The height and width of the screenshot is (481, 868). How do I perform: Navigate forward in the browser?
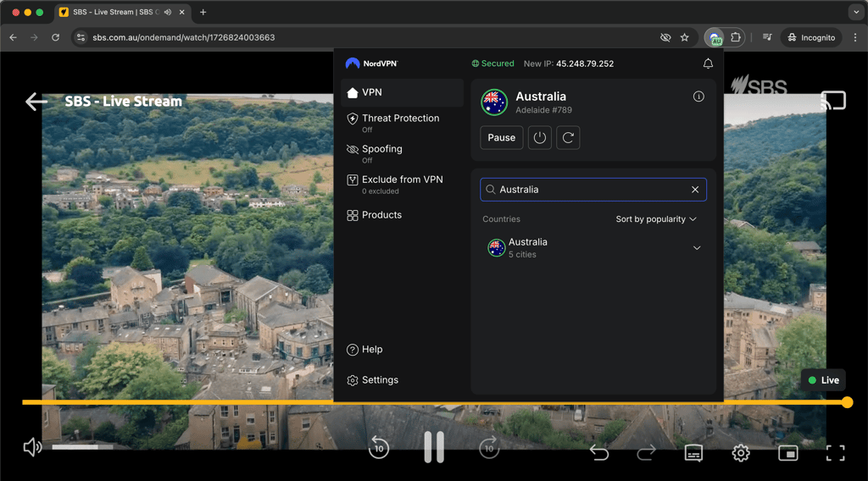34,37
